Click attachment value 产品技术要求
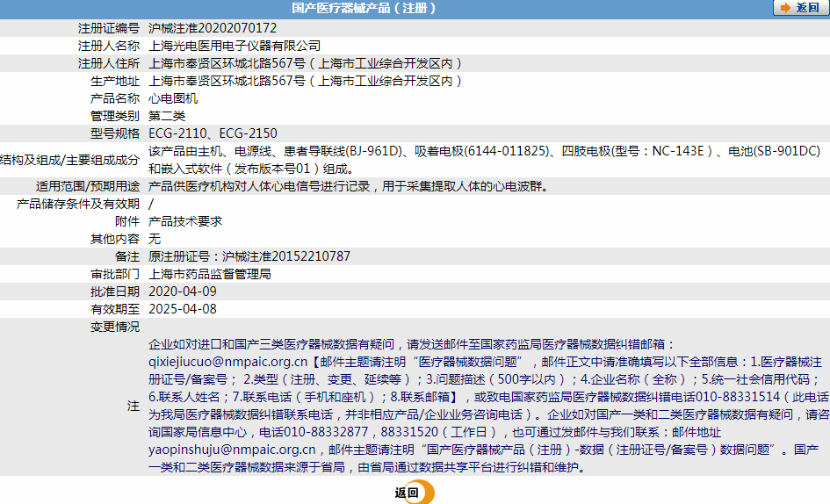This screenshot has height=504, width=830. pyautogui.click(x=185, y=221)
